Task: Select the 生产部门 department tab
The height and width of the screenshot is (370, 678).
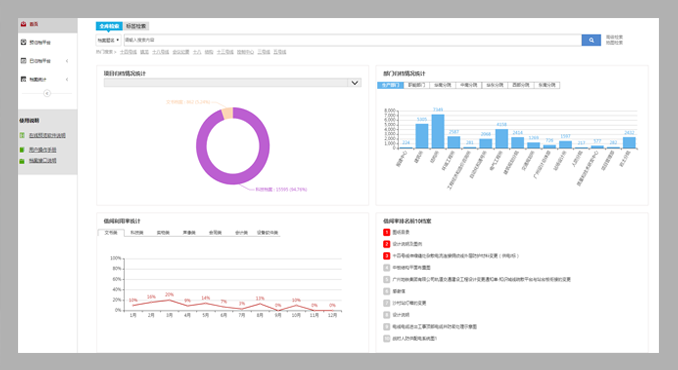Action: click(x=390, y=85)
